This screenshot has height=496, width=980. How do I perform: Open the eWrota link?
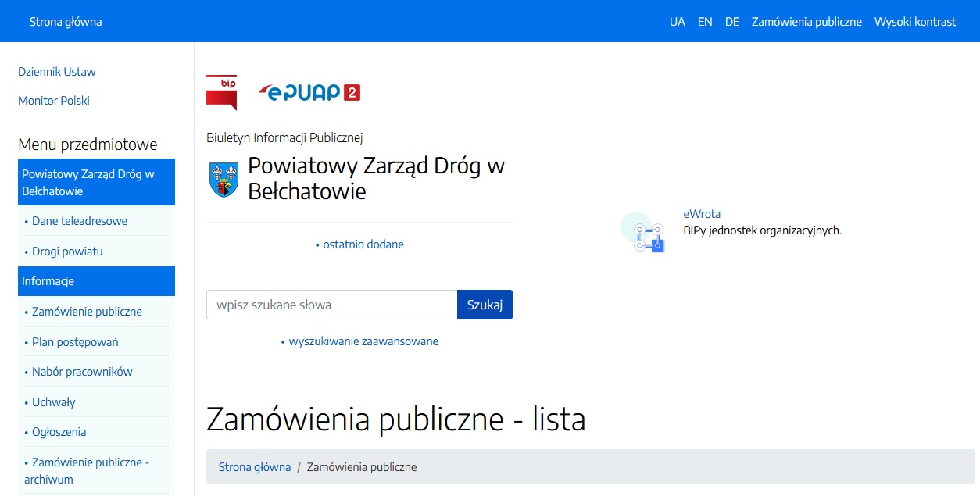(702, 214)
